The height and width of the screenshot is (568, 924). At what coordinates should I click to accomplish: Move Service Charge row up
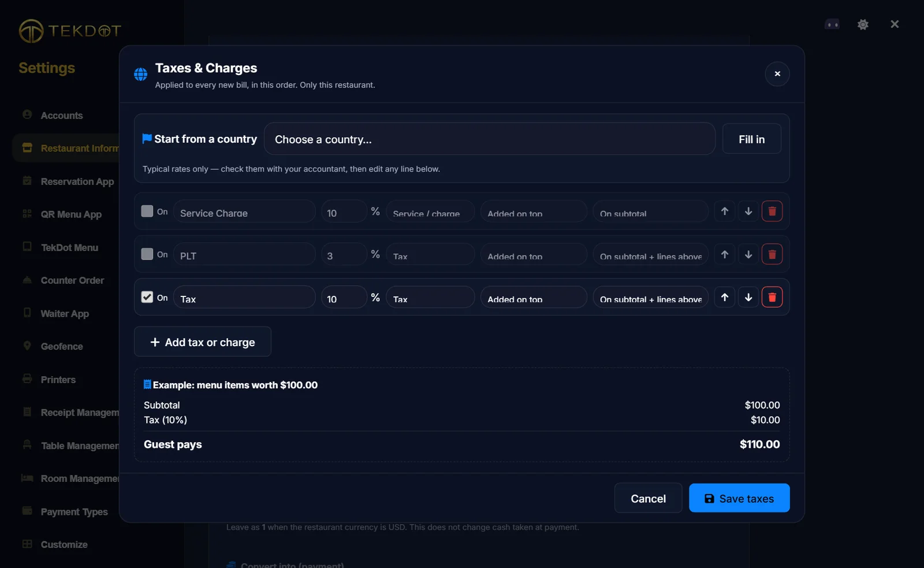[x=725, y=211]
